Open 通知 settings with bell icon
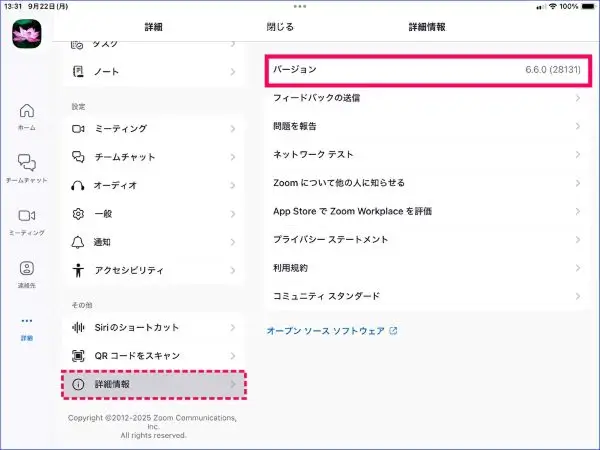Screen dimensions: 600x450 pos(153,242)
